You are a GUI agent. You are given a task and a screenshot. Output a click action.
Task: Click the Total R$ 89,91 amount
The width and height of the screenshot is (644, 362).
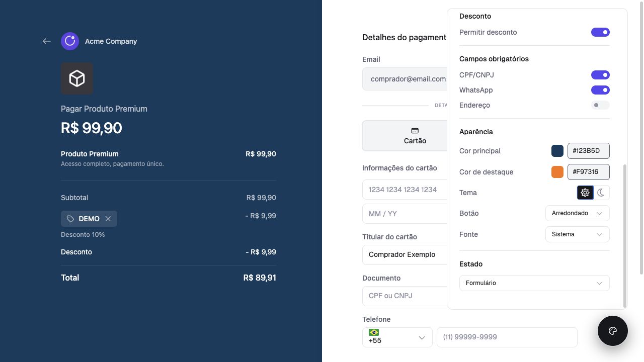[x=260, y=278]
